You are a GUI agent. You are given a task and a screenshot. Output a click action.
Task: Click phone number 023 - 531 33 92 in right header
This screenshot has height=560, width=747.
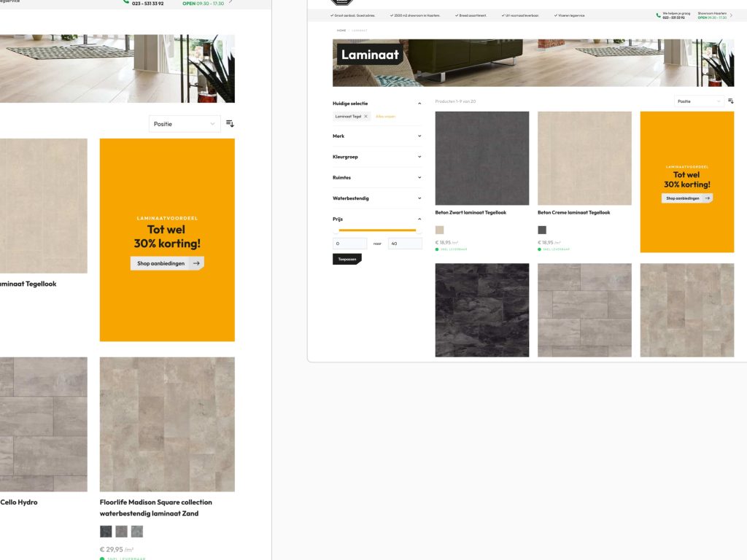click(673, 17)
